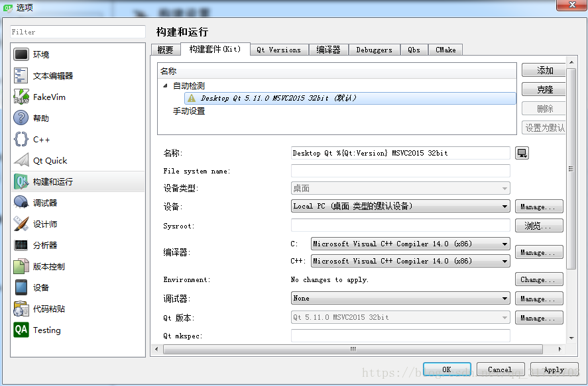Switch to the Debuggers tab

(375, 50)
